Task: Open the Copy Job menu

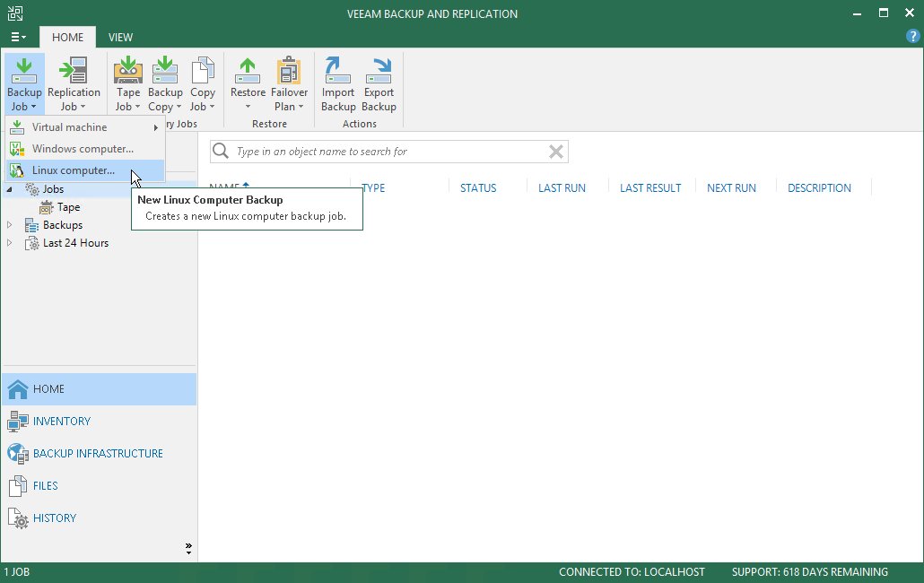Action: [202, 84]
